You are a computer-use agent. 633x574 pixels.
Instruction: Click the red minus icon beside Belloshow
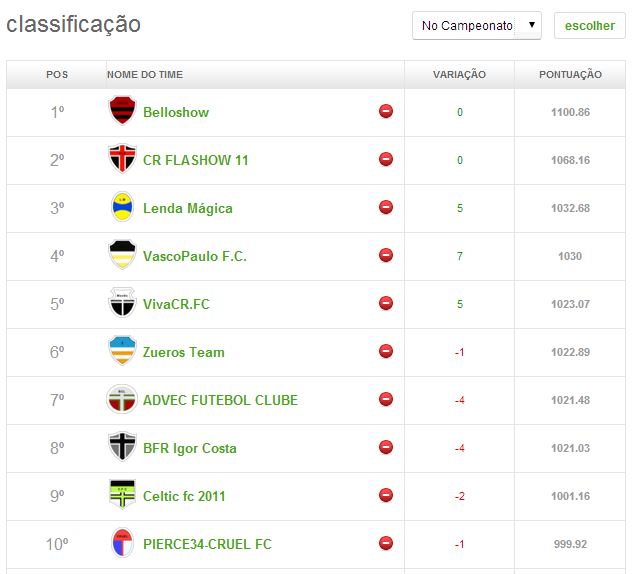coord(386,111)
